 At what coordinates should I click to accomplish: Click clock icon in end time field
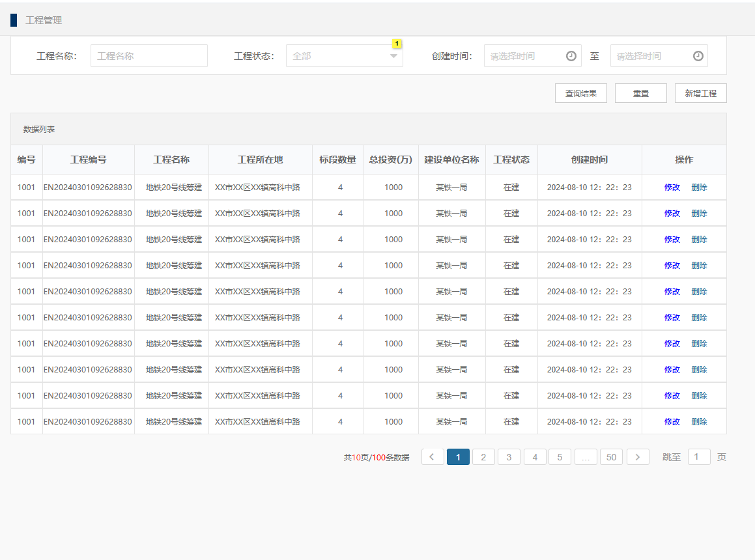coord(698,56)
